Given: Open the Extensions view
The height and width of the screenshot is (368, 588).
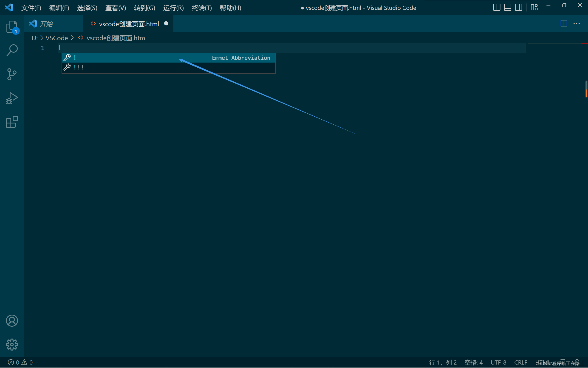Looking at the screenshot, I should (x=12, y=122).
